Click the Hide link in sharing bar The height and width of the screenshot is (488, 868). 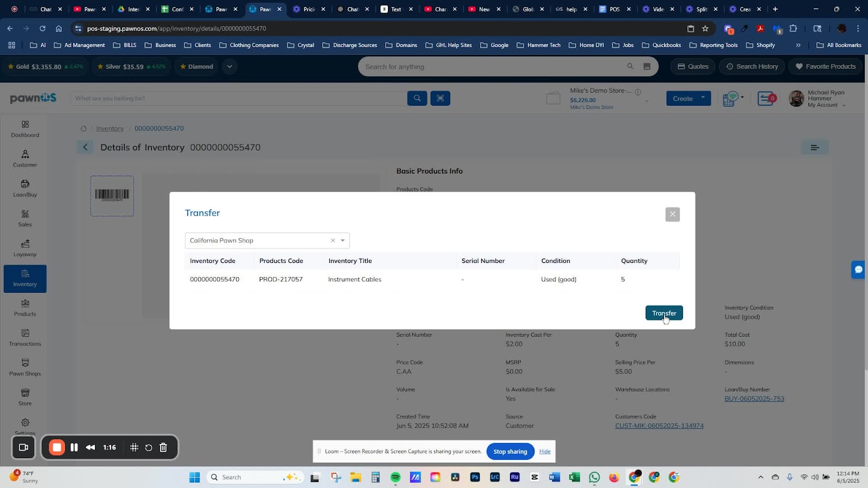point(545,451)
